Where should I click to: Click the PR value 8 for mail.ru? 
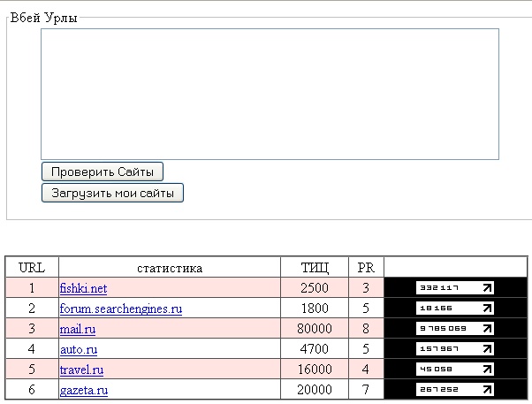click(x=366, y=329)
